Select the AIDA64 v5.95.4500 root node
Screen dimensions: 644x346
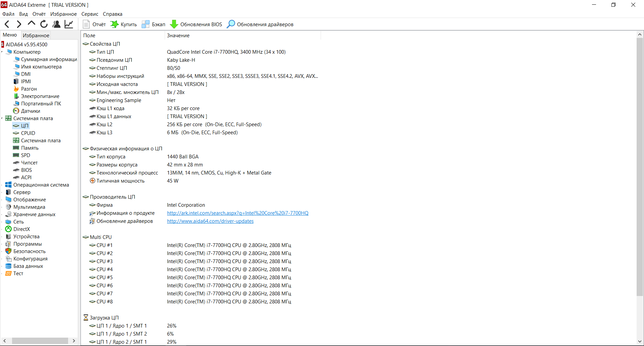click(x=26, y=44)
